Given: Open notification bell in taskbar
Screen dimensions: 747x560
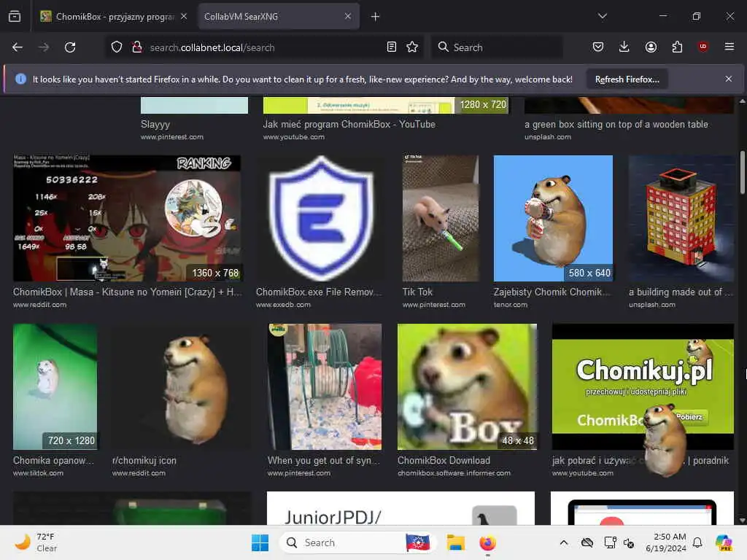Looking at the screenshot, I should point(697,542).
